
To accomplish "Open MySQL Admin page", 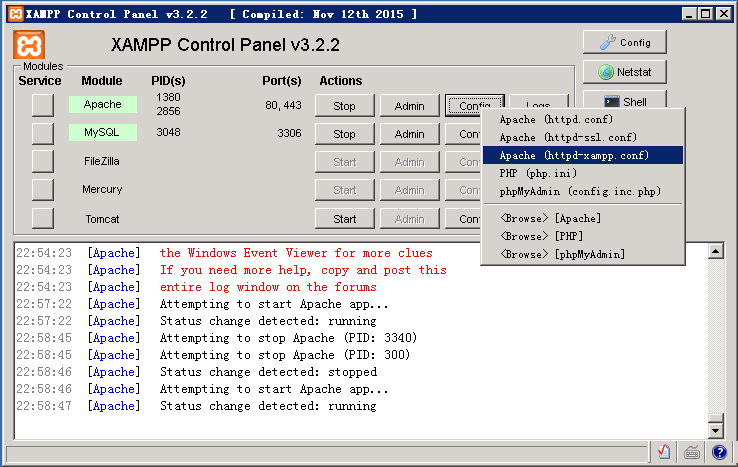I will pyautogui.click(x=409, y=134).
